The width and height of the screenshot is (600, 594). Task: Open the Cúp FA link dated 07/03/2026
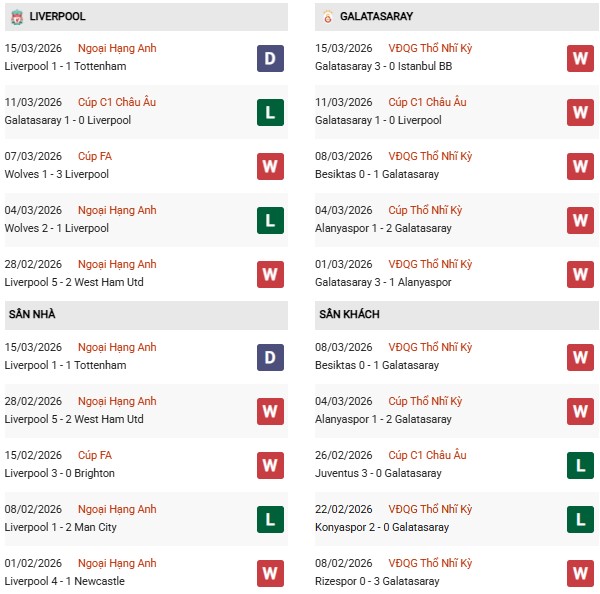tap(94, 156)
